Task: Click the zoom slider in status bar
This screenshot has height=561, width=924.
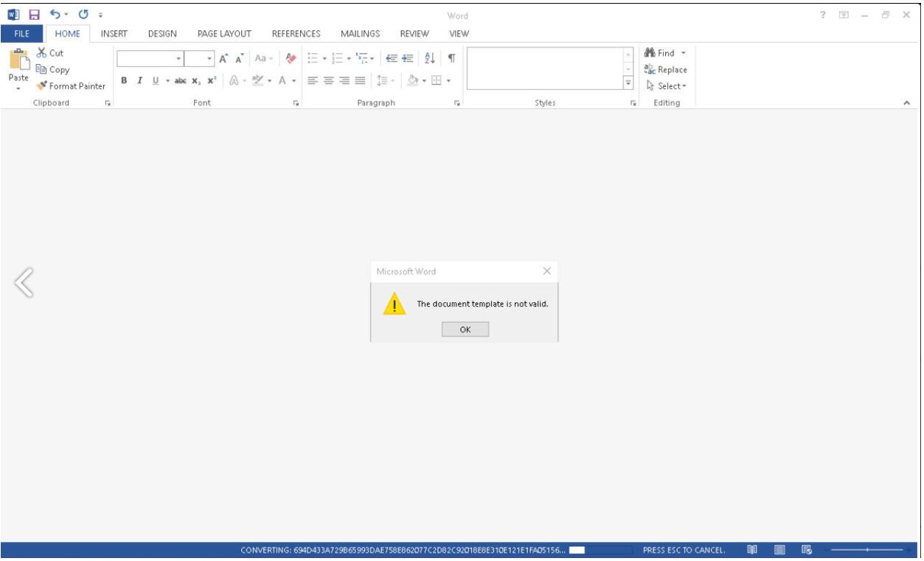Action: click(867, 550)
